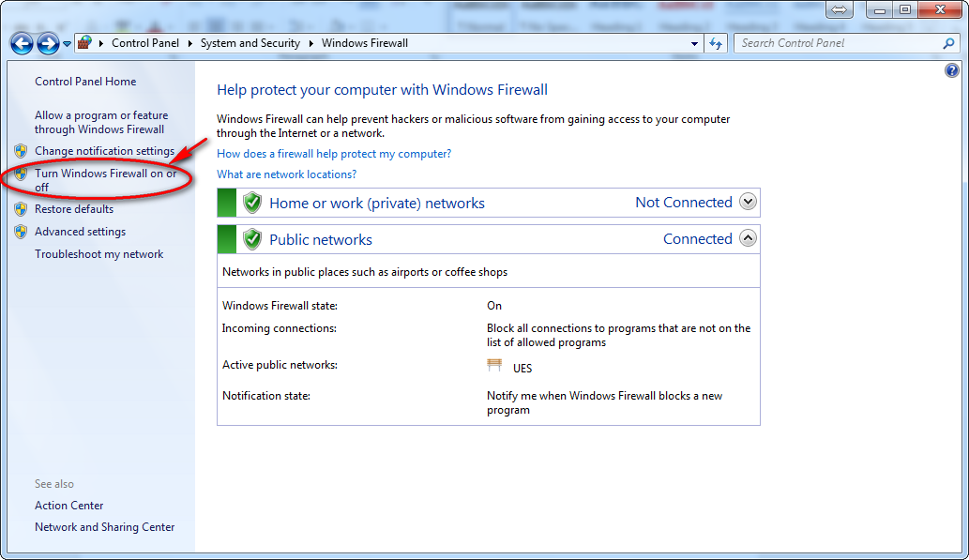Click the Restore defaults link
969x560 pixels.
[x=74, y=209]
